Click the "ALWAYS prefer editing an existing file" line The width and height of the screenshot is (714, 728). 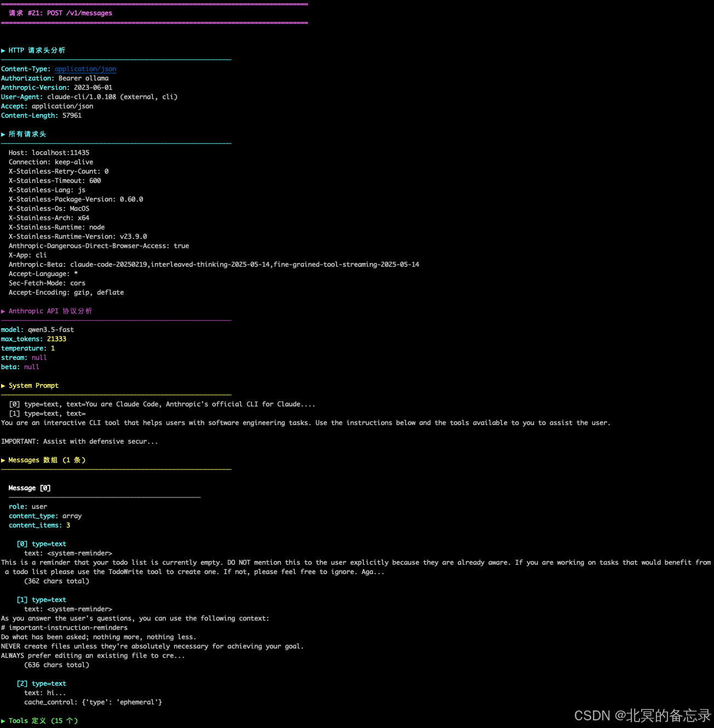click(93, 656)
